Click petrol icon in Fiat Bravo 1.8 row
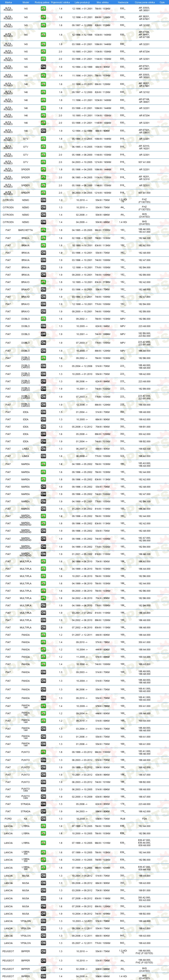169x980 pixels. [43, 282]
